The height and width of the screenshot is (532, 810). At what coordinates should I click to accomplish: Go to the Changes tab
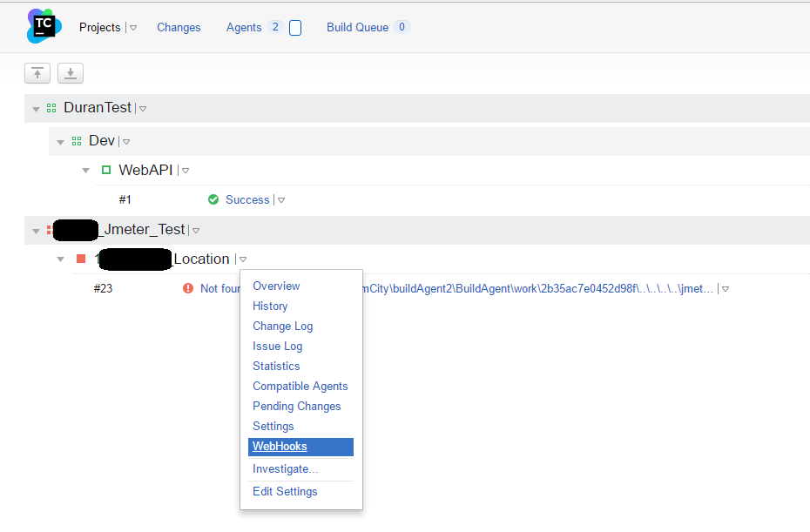(x=179, y=27)
